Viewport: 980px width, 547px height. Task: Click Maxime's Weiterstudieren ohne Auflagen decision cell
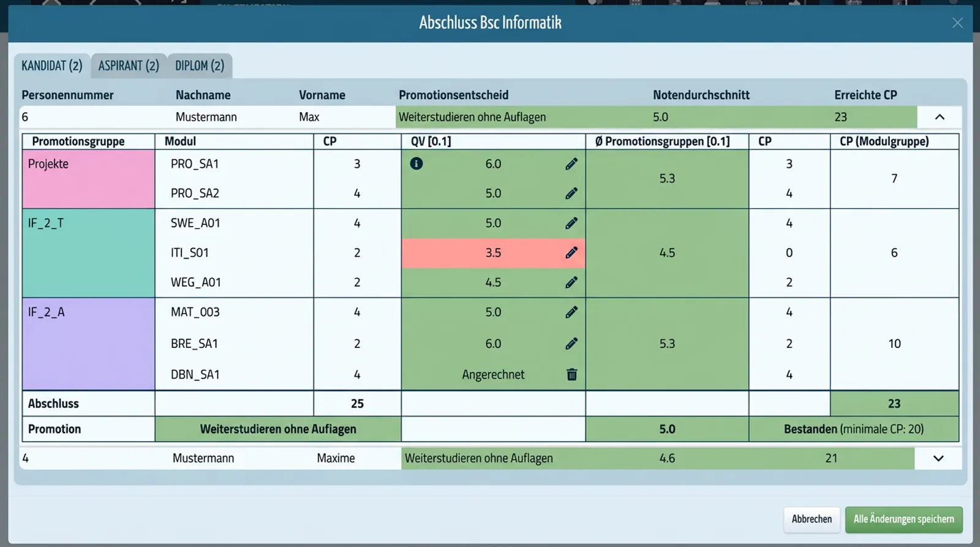479,458
